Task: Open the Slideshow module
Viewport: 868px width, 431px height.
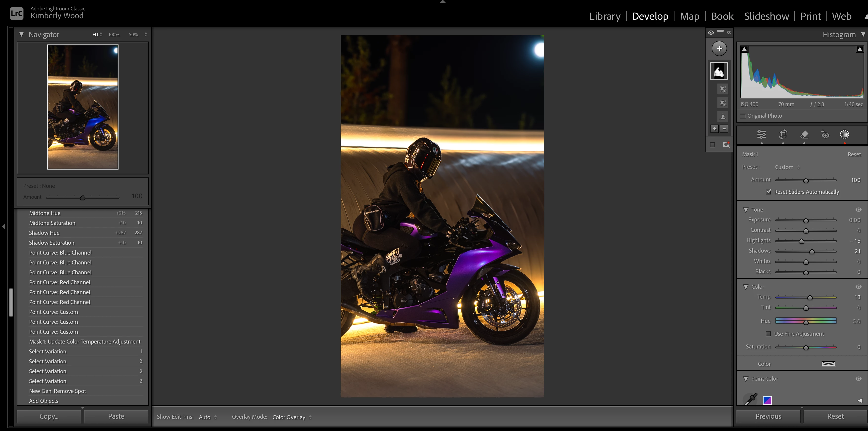Action: point(766,16)
